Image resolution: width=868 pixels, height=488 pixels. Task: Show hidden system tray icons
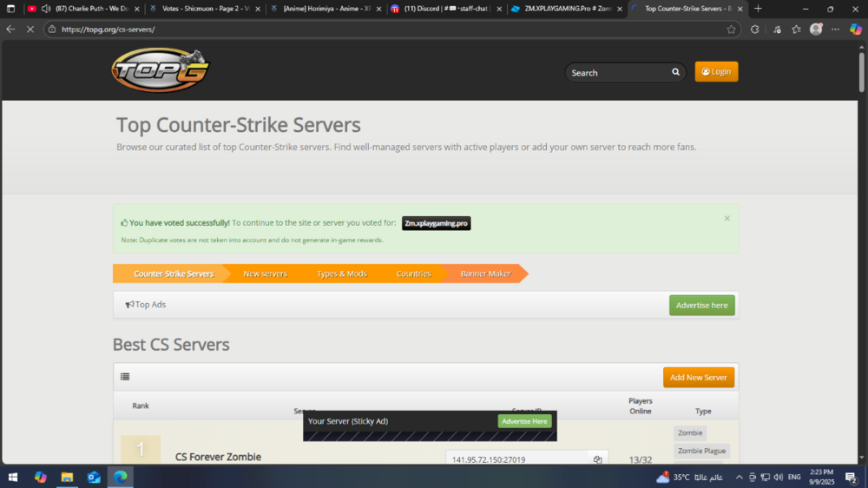(x=739, y=477)
